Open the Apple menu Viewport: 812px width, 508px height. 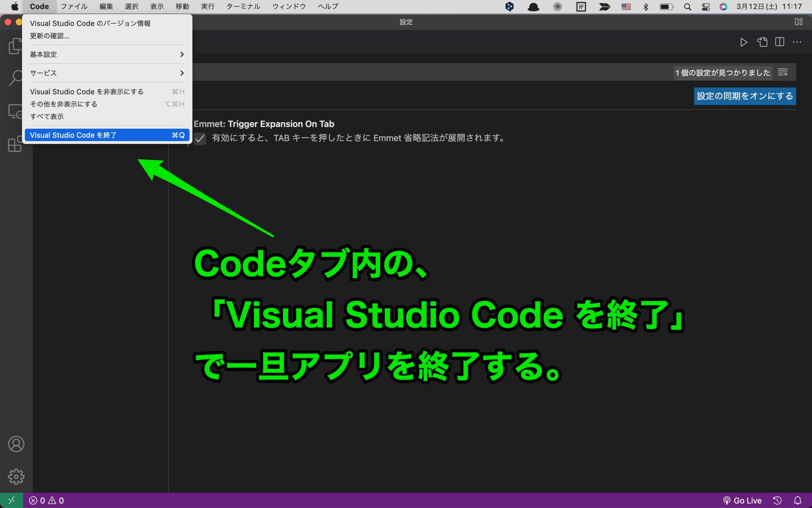tap(15, 6)
